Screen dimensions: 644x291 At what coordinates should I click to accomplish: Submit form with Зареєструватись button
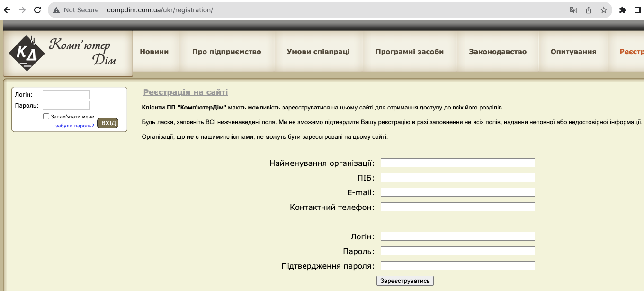[405, 281]
